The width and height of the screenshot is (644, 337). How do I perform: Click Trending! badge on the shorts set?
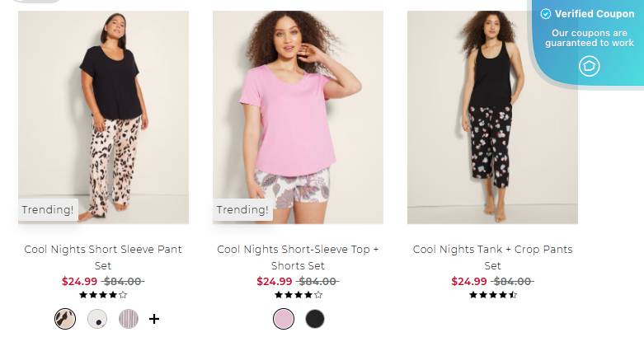[x=242, y=210]
